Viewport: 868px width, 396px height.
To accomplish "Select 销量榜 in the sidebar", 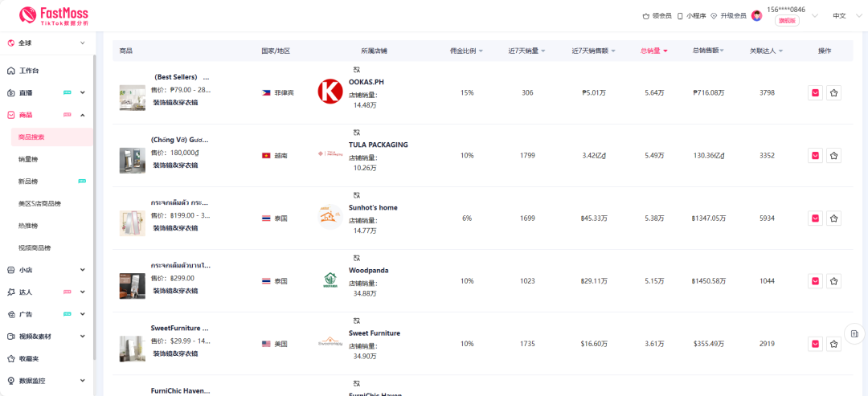I will pyautogui.click(x=28, y=160).
